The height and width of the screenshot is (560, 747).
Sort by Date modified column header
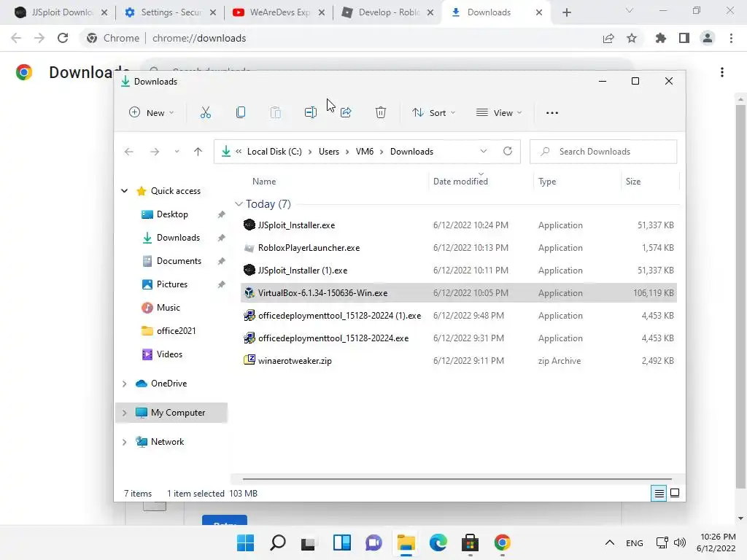click(x=460, y=182)
